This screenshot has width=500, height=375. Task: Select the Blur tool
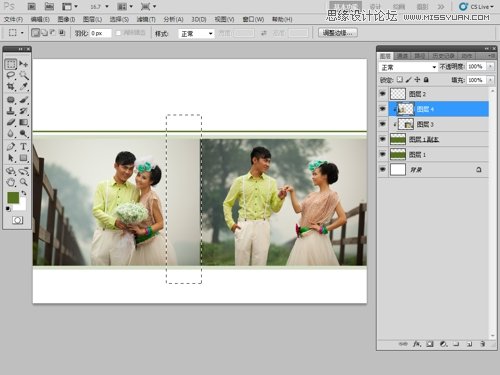click(11, 133)
